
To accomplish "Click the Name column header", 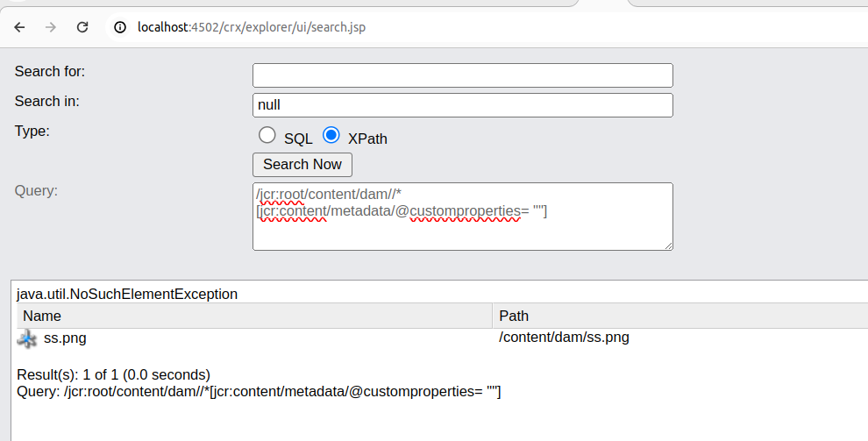I will click(x=42, y=316).
